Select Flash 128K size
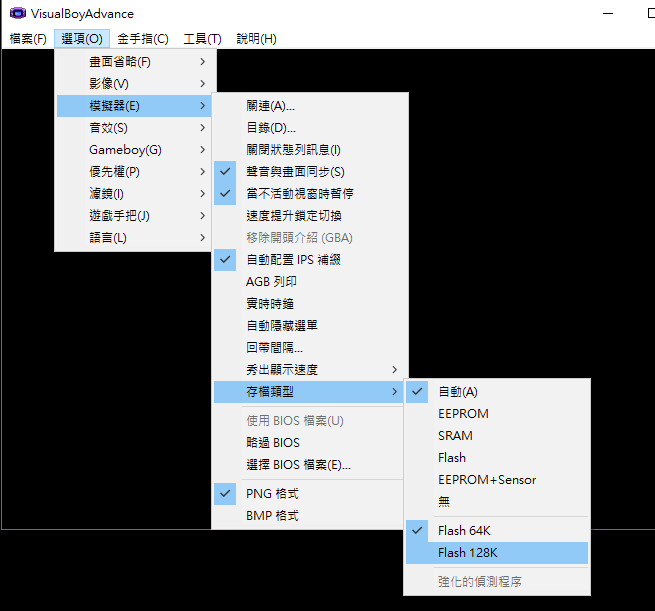The image size is (655, 611). (497, 553)
